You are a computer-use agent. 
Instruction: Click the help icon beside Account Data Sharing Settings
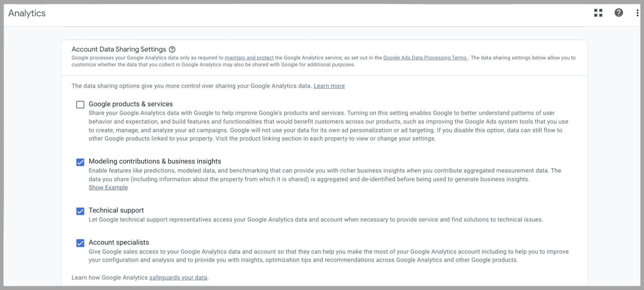pyautogui.click(x=172, y=50)
